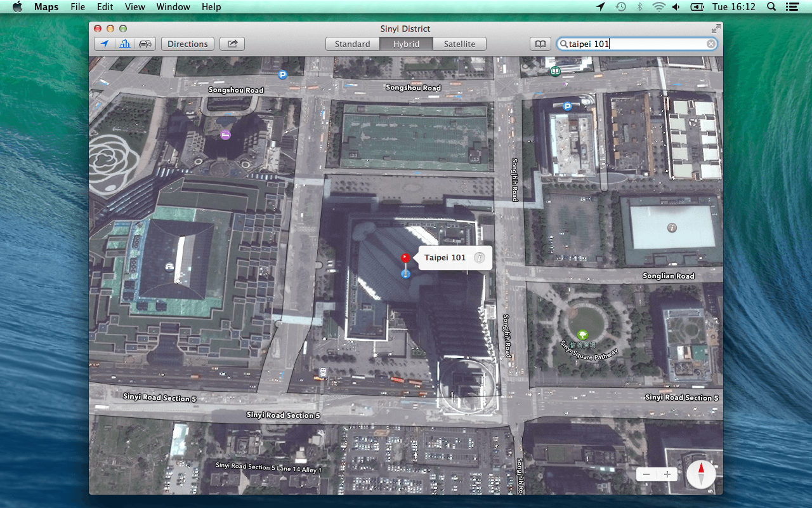Screen dimensions: 812x508
Task: Click the search magnifier icon in the field
Action: (563, 44)
